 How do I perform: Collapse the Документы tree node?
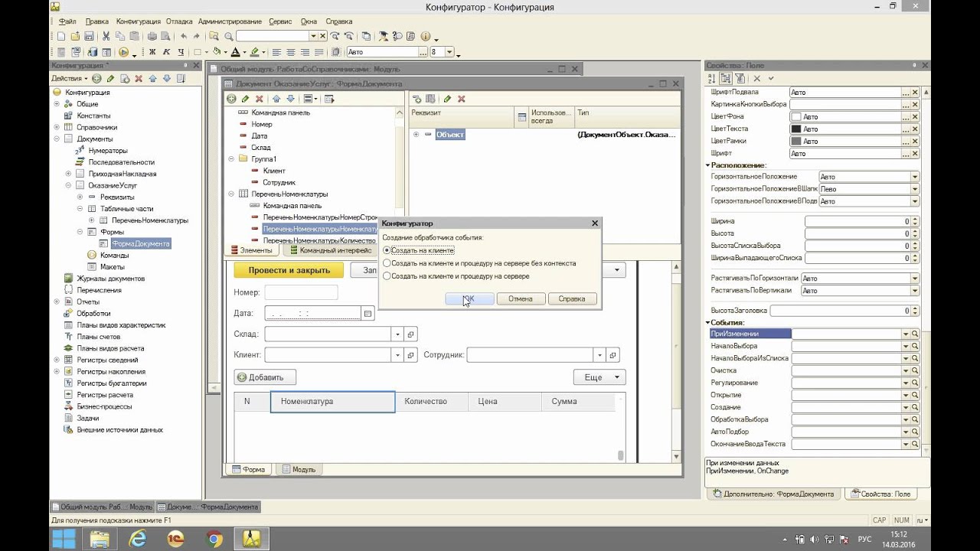pos(57,139)
